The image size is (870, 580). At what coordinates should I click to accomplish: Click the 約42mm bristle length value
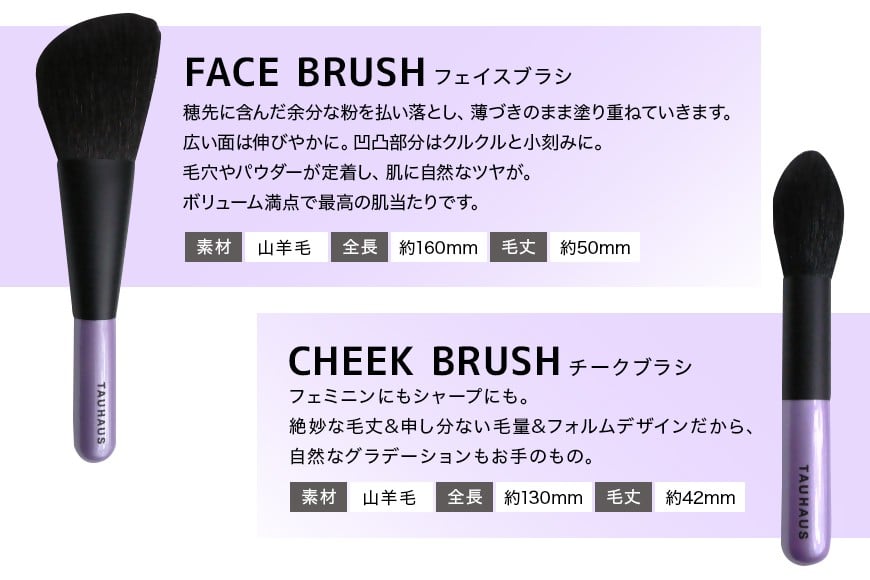tap(700, 497)
